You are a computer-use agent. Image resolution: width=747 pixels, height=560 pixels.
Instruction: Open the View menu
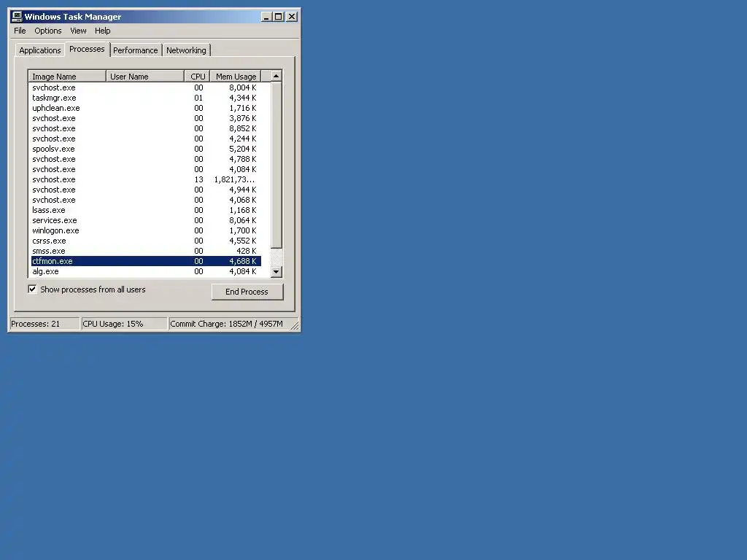pos(78,31)
